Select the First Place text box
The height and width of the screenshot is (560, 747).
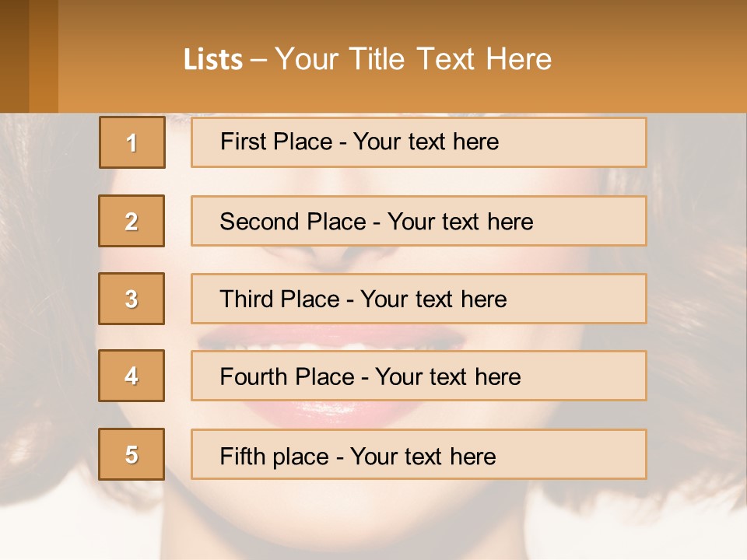pyautogui.click(x=419, y=142)
